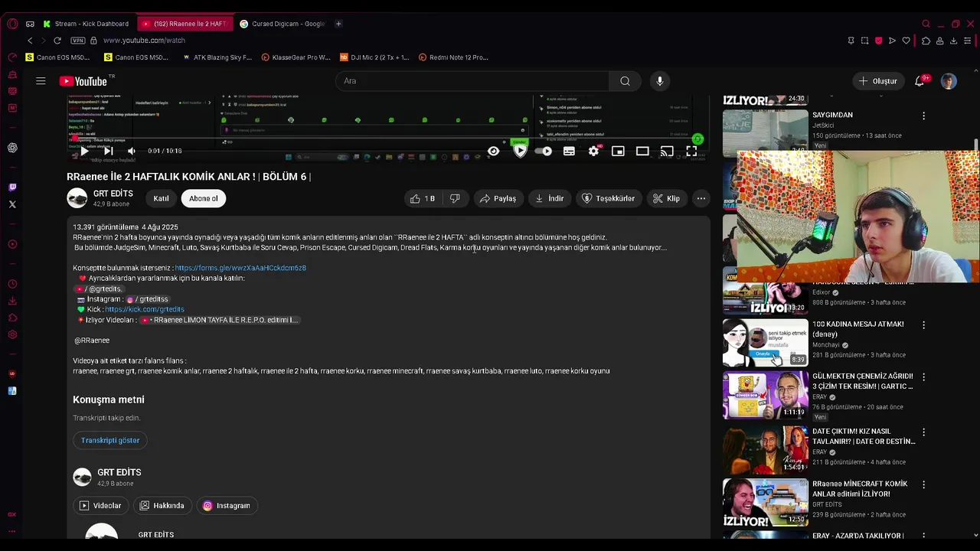
Task: Mute the video player volume
Action: pos(132,152)
